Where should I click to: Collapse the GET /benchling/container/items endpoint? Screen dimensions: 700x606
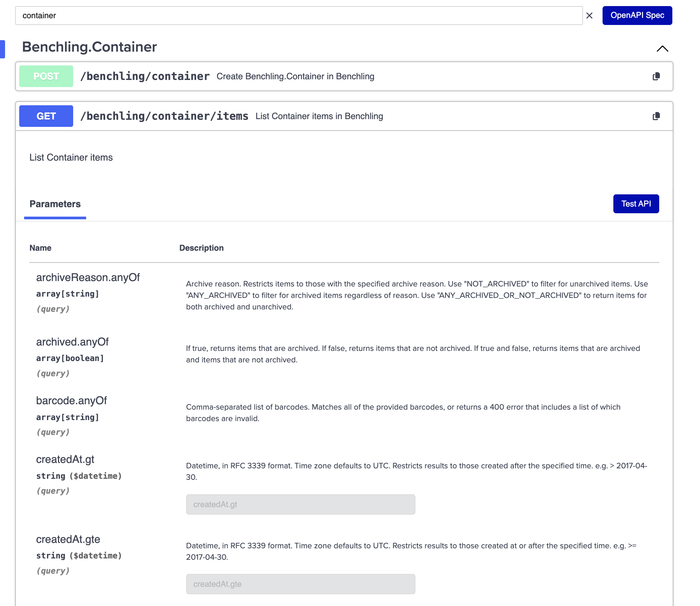click(344, 116)
